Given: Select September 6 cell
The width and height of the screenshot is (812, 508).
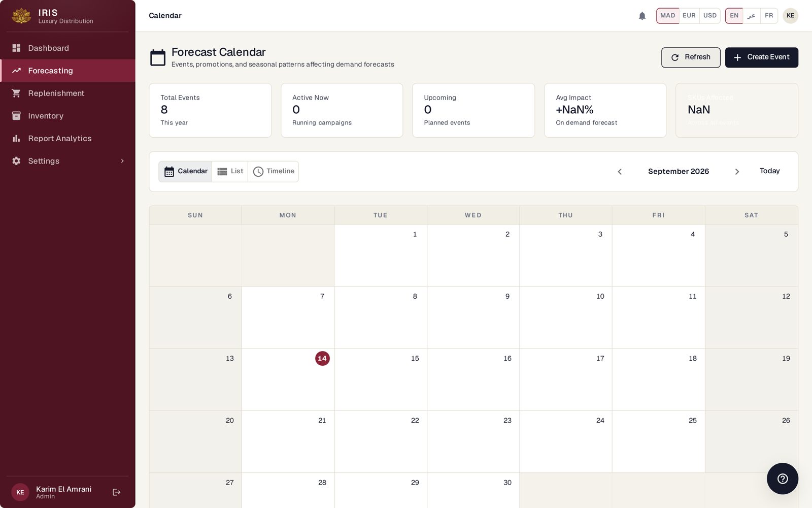Looking at the screenshot, I should [x=195, y=317].
